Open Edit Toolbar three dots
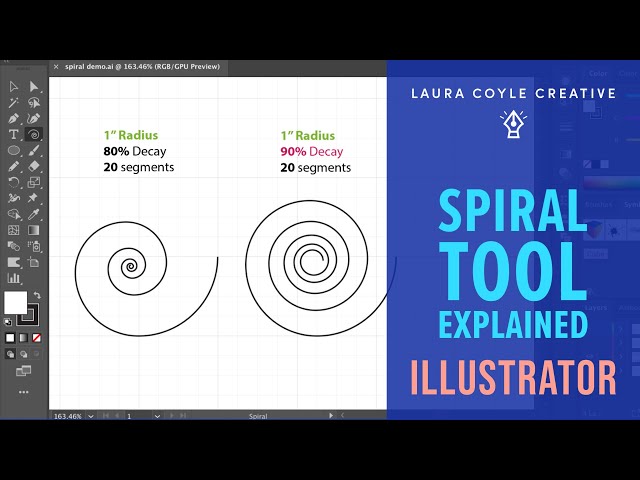The height and width of the screenshot is (480, 640). 24,392
